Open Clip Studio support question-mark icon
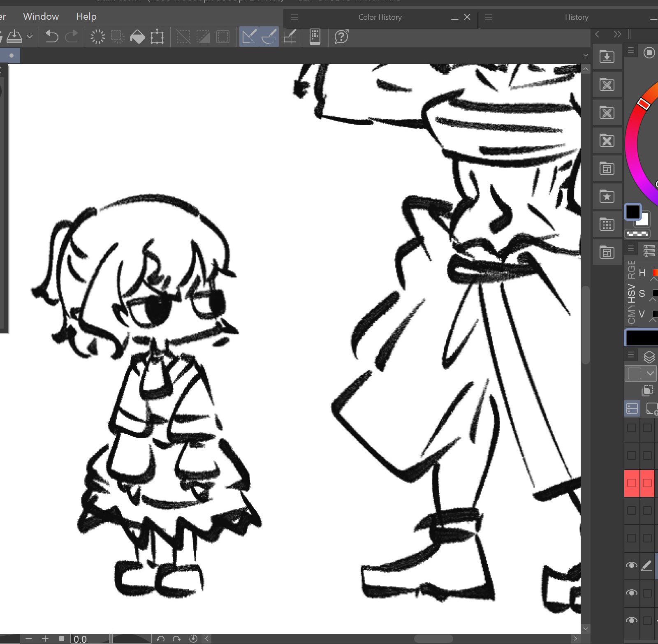Image resolution: width=658 pixels, height=644 pixels. coord(341,37)
